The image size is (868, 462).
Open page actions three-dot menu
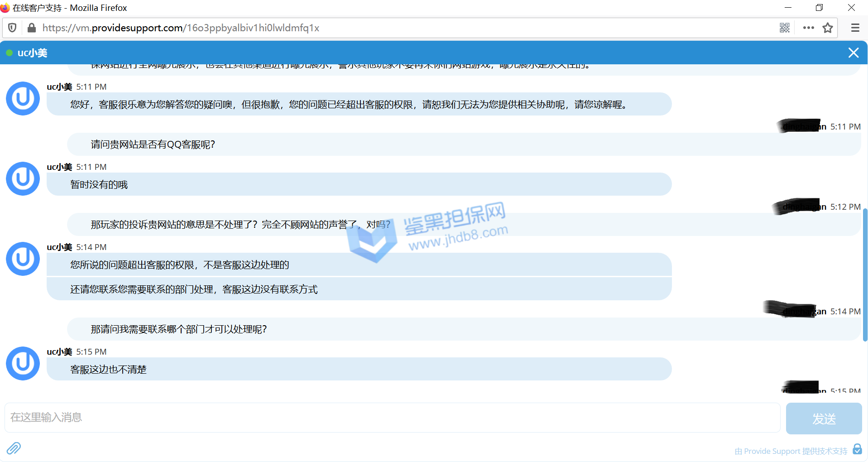click(808, 28)
